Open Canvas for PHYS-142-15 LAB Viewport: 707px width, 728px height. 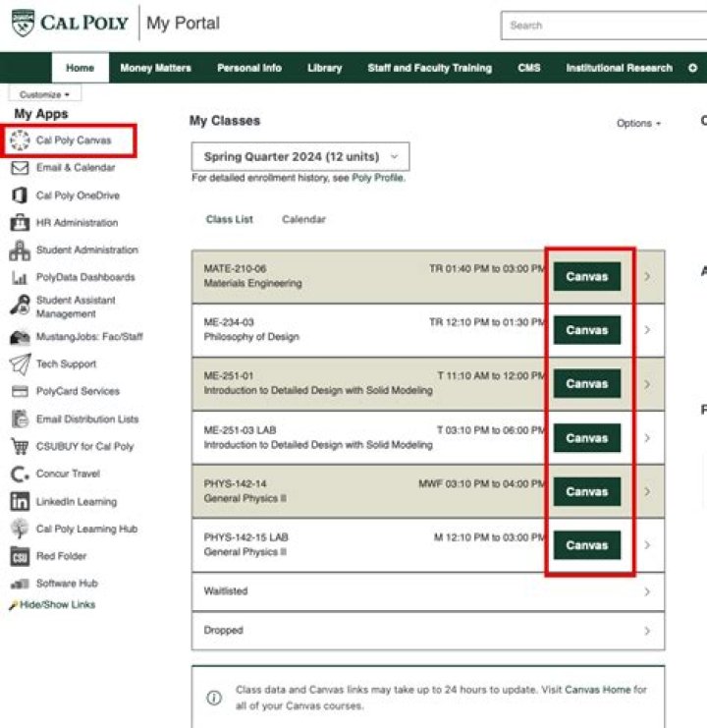click(587, 545)
